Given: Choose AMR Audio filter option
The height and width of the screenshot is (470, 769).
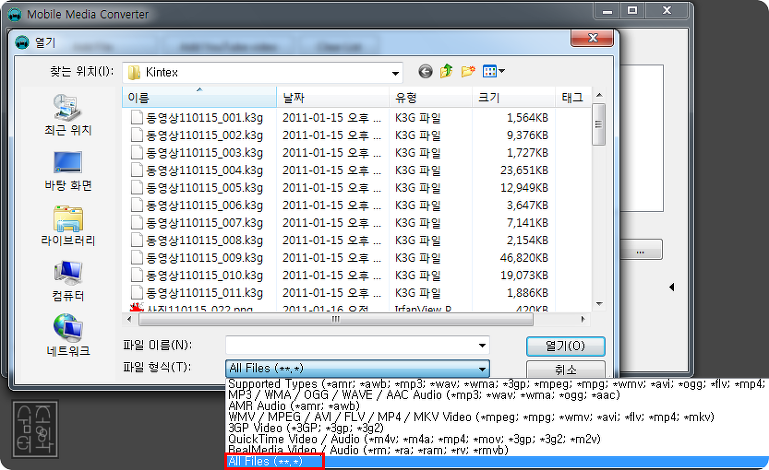Looking at the screenshot, I should [x=496, y=406].
